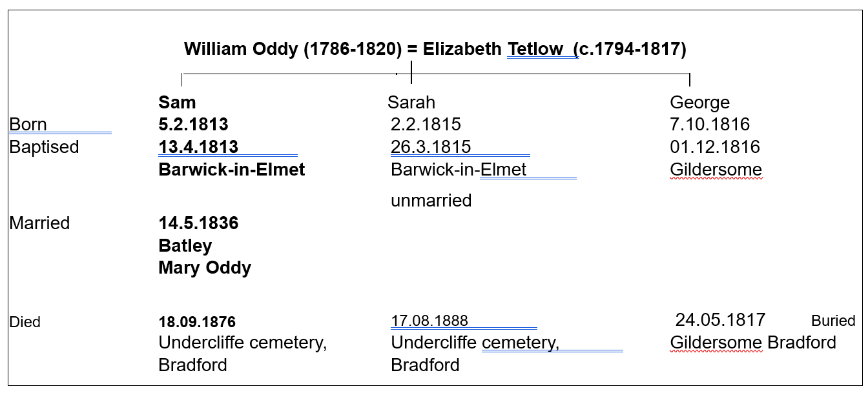The image size is (868, 393).
Task: Select the bold name Sam
Action: tap(177, 103)
